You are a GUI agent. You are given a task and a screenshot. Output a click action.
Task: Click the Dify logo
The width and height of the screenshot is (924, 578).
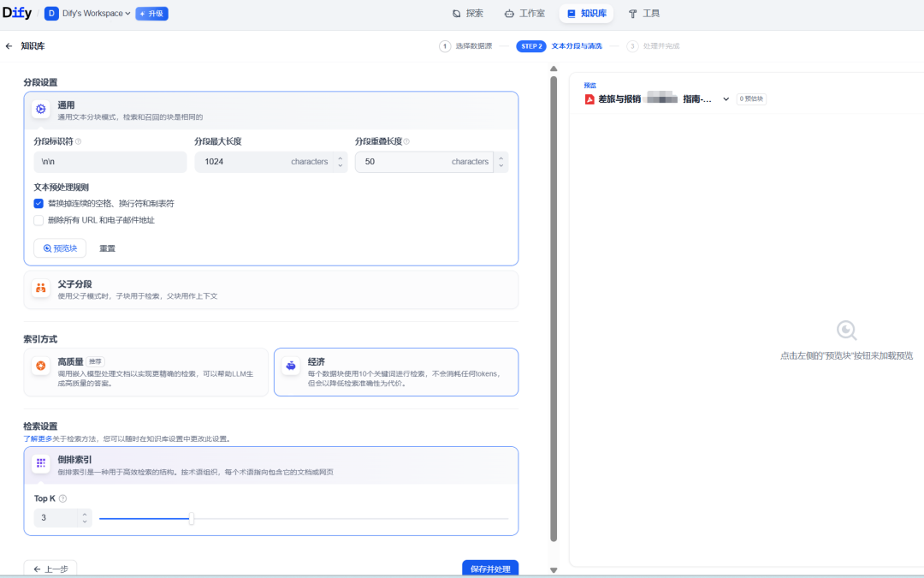tap(17, 13)
